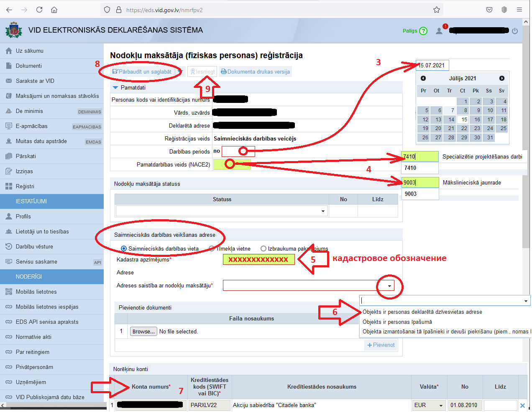Click the Kadastra apzīmējums input field

[258, 260]
